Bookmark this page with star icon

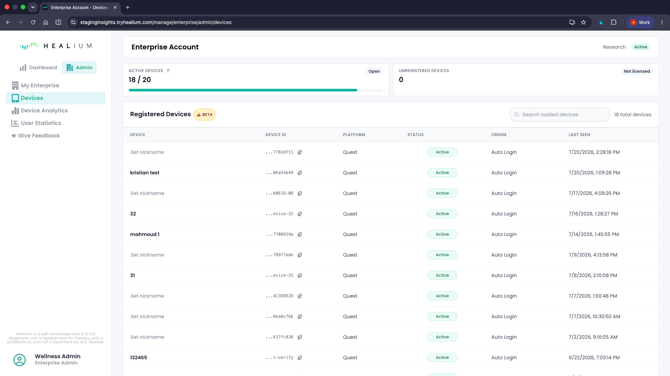(583, 22)
